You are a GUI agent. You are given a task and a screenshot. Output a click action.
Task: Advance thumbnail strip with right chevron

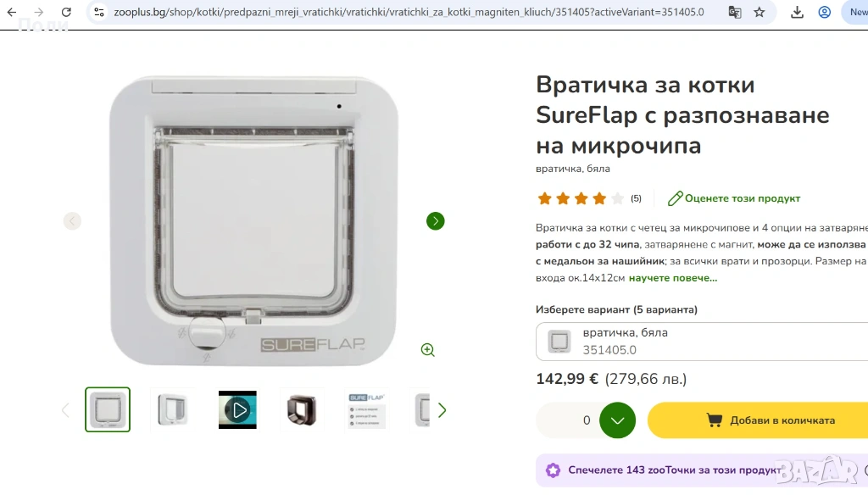[x=442, y=410]
